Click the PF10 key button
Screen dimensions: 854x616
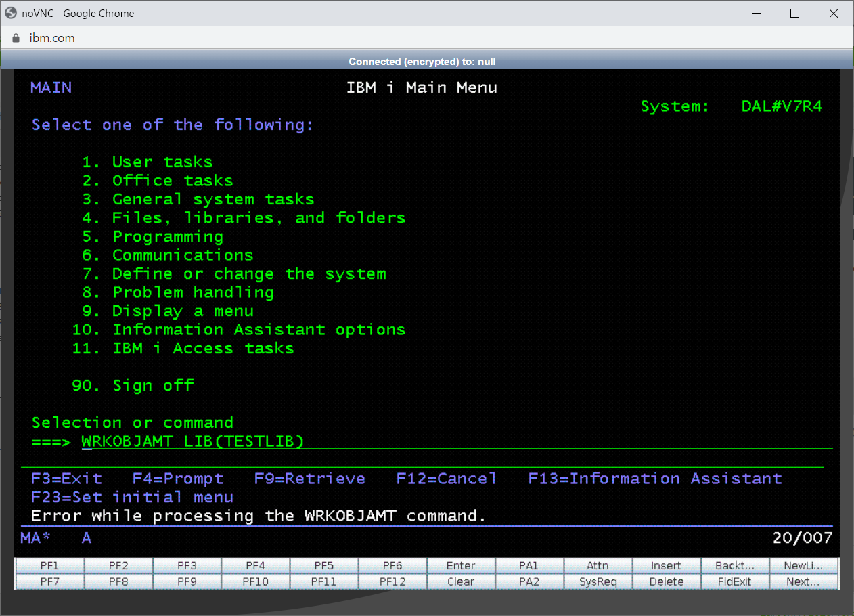[255, 581]
